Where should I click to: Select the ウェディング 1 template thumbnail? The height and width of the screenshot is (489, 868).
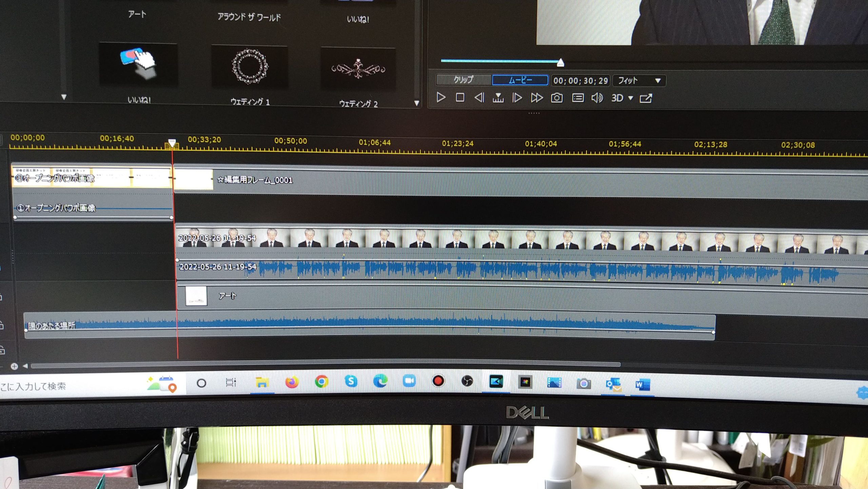click(x=250, y=67)
